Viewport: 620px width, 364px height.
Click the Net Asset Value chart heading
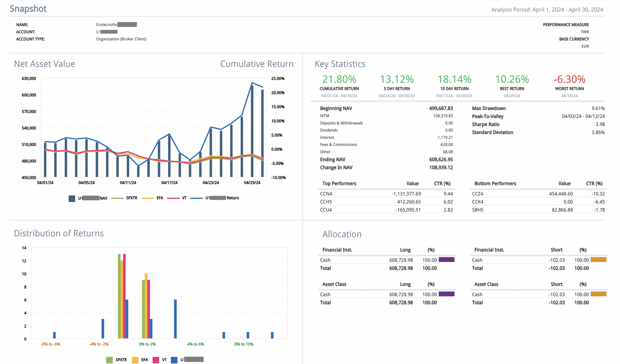pyautogui.click(x=45, y=64)
